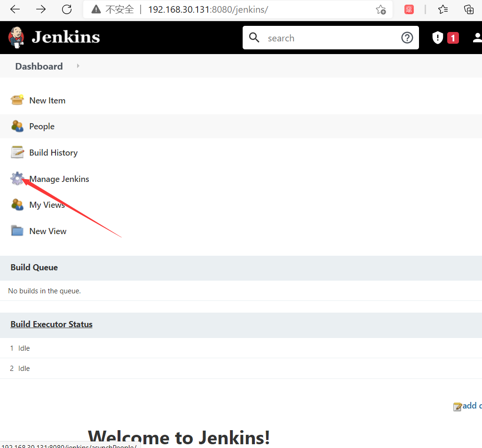Open the New View link
The width and height of the screenshot is (482, 448).
[48, 231]
